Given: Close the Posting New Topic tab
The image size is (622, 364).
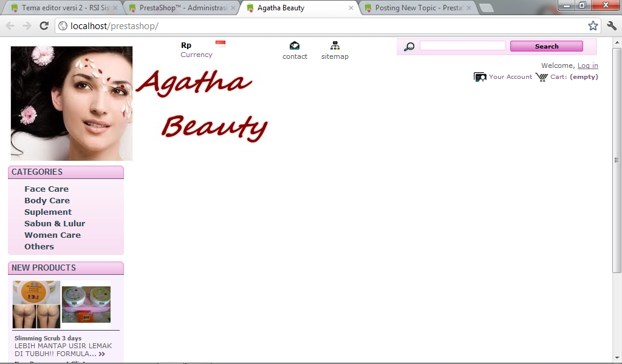Looking at the screenshot, I should click(x=469, y=8).
